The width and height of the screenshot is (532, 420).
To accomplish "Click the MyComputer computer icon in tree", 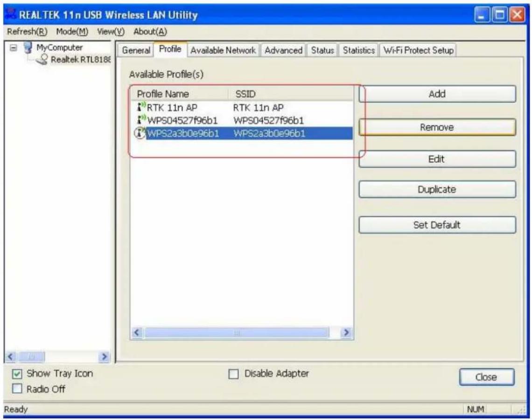I will pyautogui.click(x=28, y=48).
